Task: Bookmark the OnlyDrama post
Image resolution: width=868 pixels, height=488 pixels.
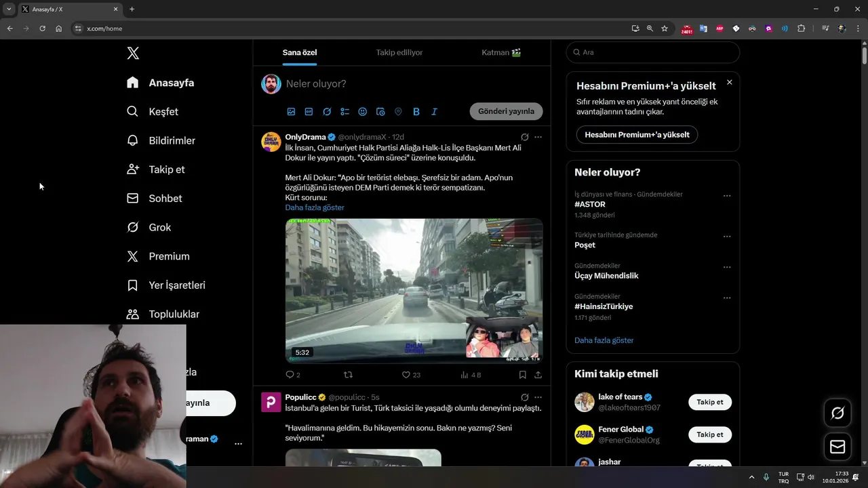Action: (x=522, y=374)
